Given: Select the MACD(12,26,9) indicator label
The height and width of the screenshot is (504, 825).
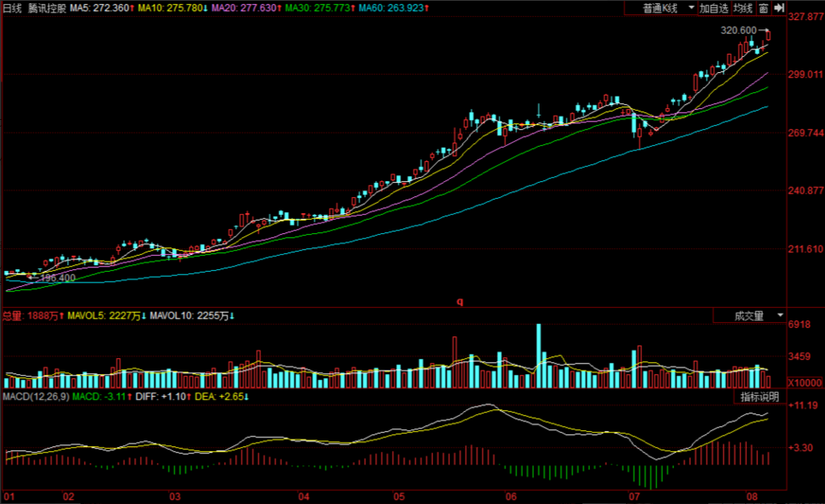Looking at the screenshot, I should pos(35,396).
